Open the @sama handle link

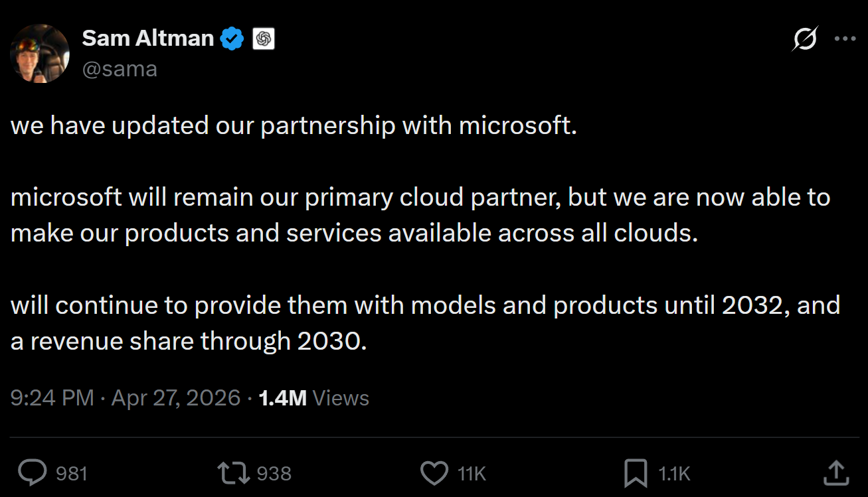pyautogui.click(x=120, y=68)
